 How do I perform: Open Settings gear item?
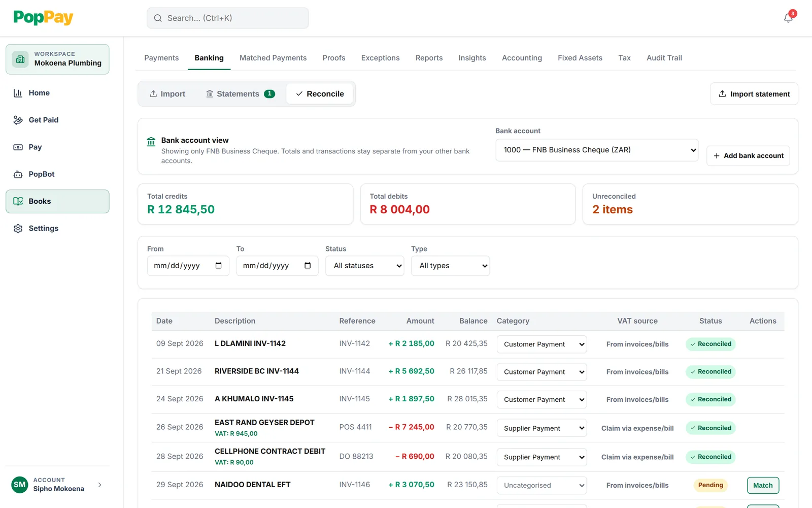57,228
